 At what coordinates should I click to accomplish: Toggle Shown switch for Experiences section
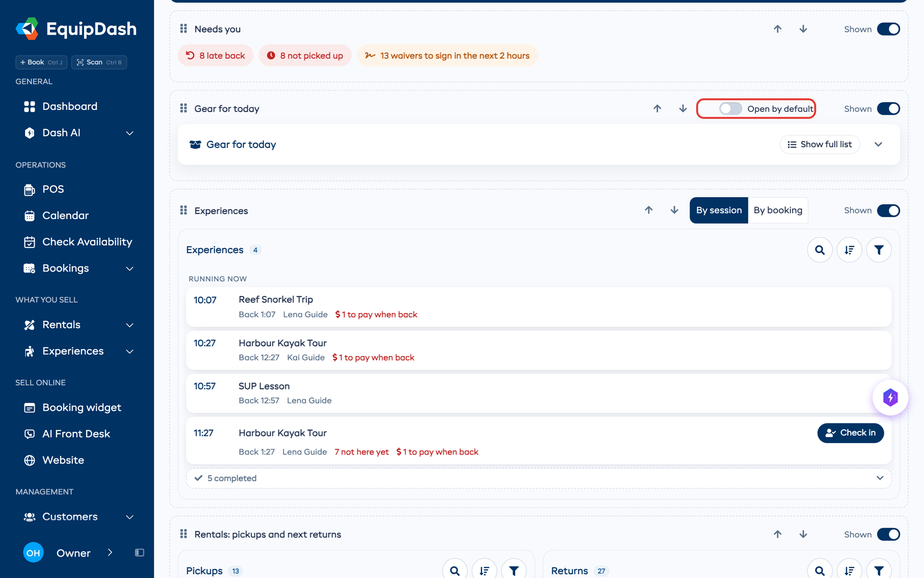tap(888, 210)
